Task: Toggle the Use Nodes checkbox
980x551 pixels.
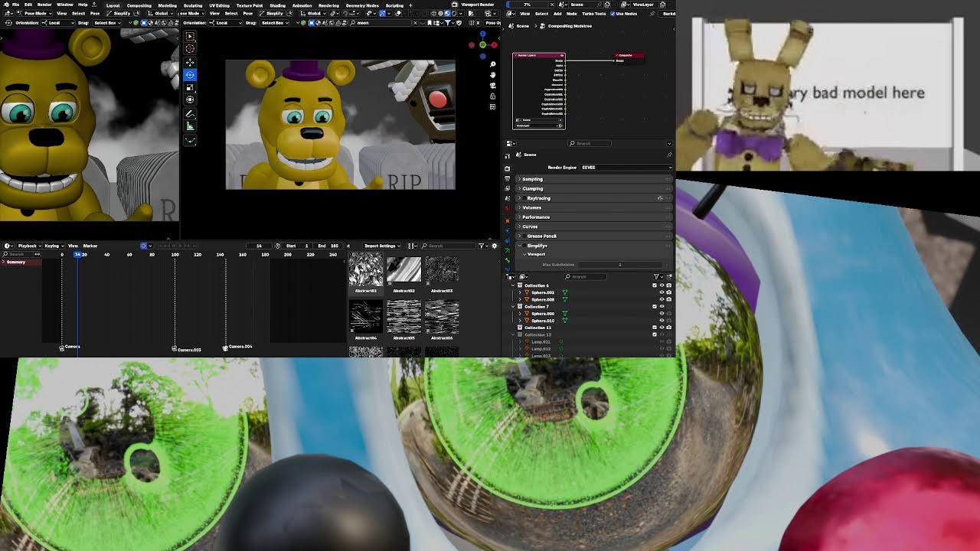Action: coord(614,14)
